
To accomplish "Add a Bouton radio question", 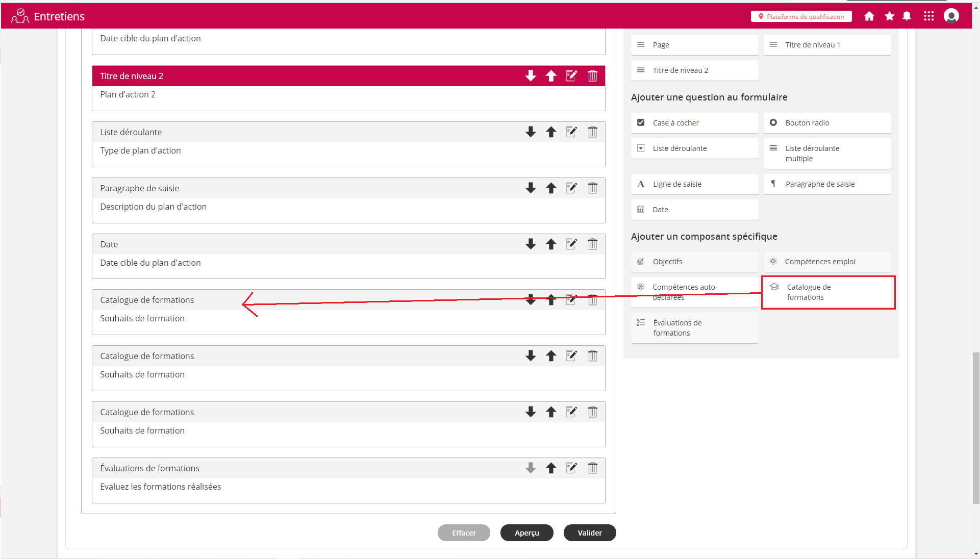I will [827, 123].
